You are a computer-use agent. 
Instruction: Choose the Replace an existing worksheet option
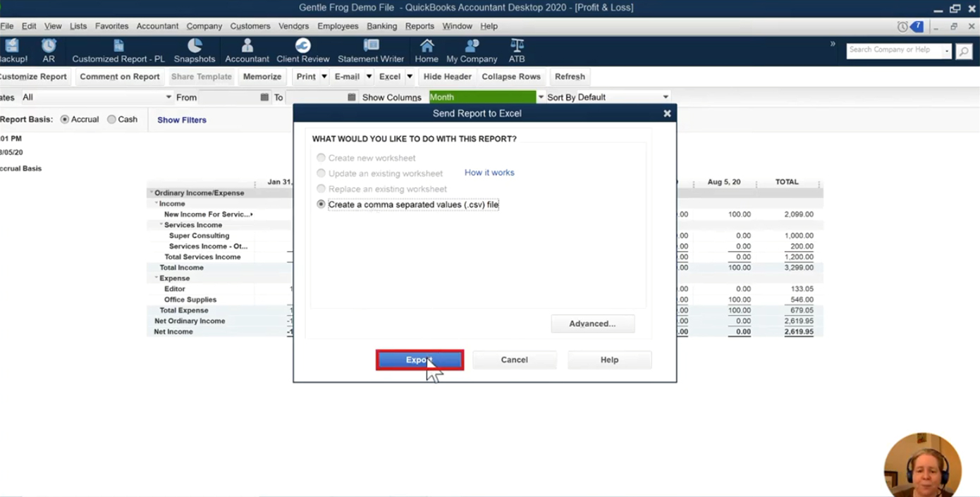[x=321, y=189]
